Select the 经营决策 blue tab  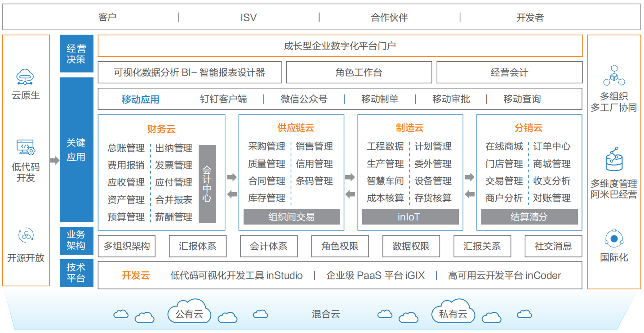point(76,54)
